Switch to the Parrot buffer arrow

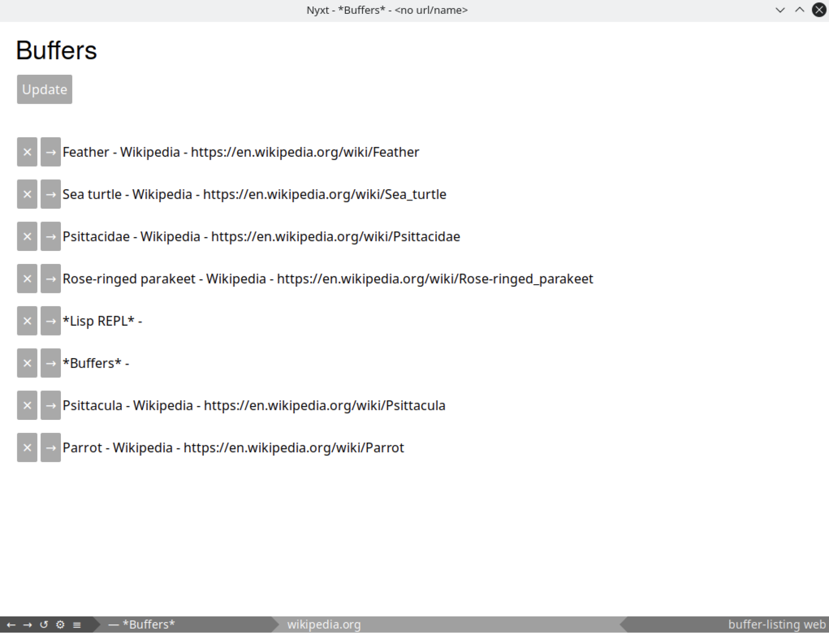(51, 447)
